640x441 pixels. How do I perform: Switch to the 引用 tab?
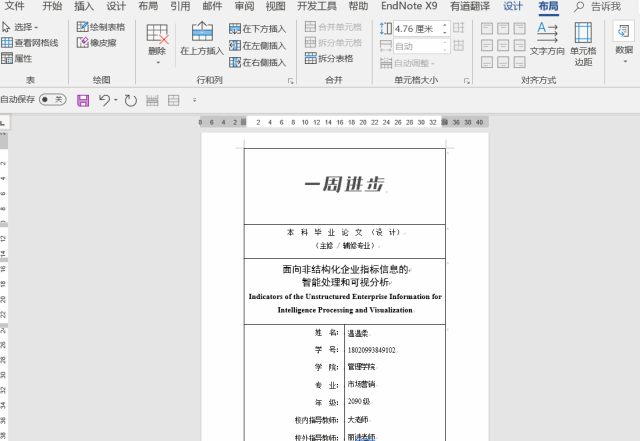[180, 6]
